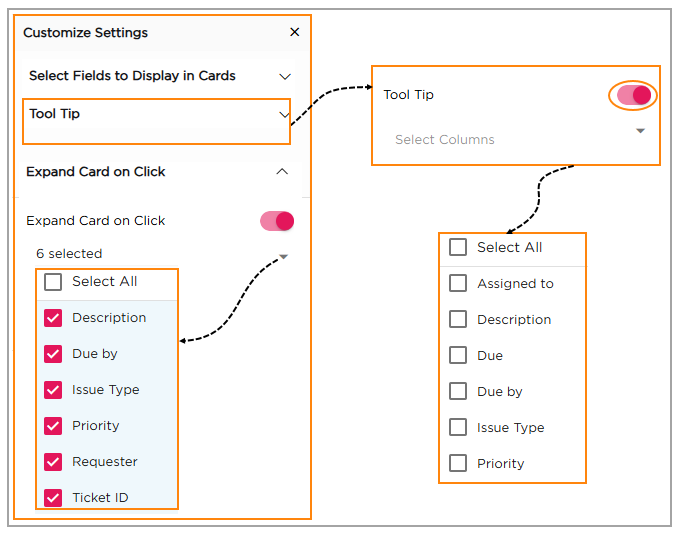Click the Customize Settings title
Image resolution: width=679 pixels, height=533 pixels.
coord(85,33)
